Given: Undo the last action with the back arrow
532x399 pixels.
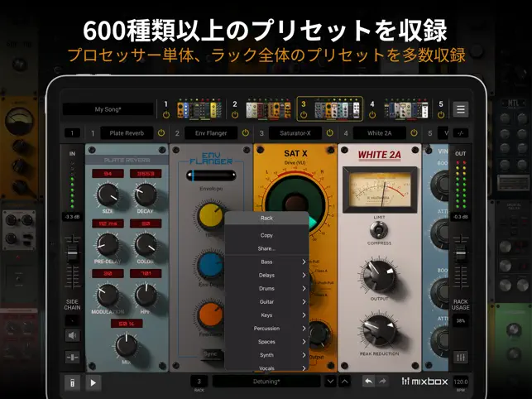Looking at the screenshot, I should pos(368,382).
